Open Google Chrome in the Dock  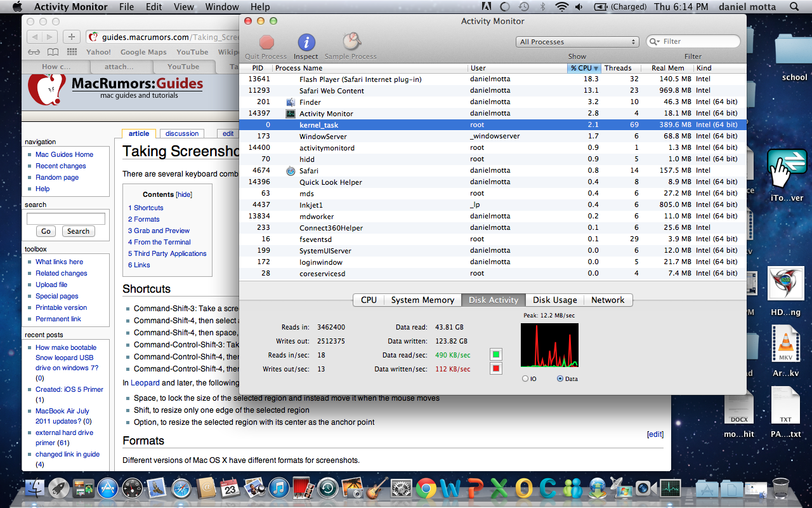[x=426, y=488]
